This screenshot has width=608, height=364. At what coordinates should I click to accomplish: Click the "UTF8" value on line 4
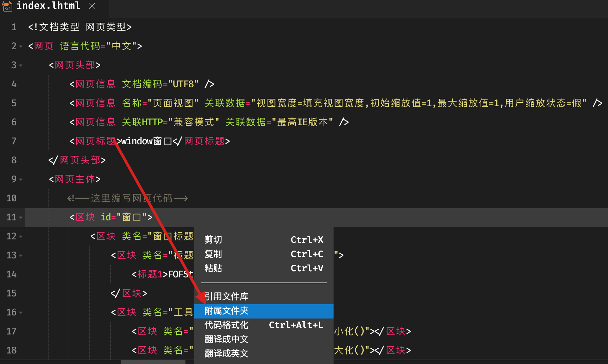183,84
